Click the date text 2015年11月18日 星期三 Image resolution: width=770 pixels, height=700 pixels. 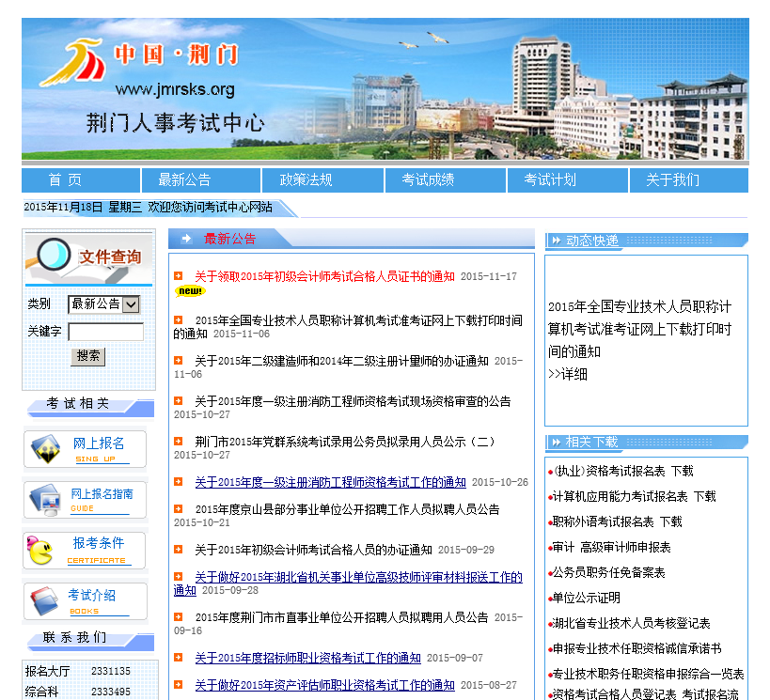click(x=83, y=207)
